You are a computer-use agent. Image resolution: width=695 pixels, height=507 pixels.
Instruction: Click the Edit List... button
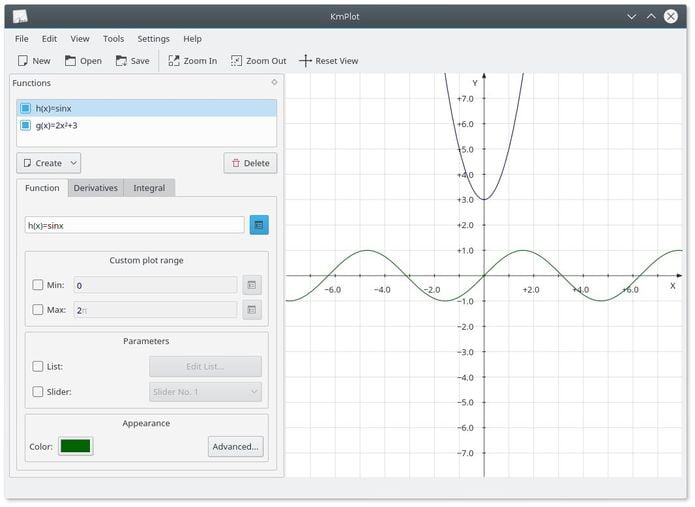(205, 367)
